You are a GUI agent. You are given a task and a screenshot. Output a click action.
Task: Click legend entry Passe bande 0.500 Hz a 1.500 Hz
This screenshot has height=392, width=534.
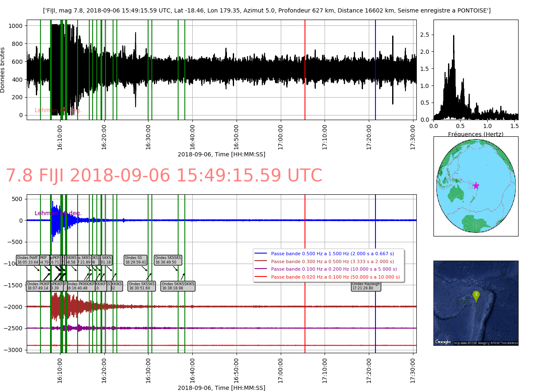[332, 254]
